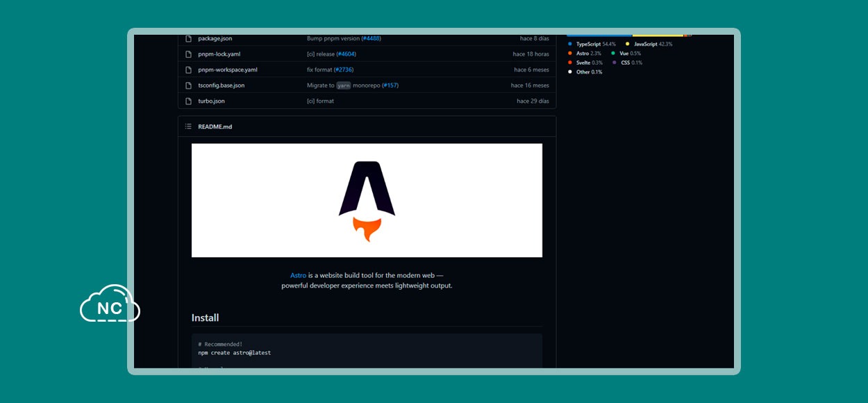The height and width of the screenshot is (403, 868).
Task: Open pull request #157 link
Action: pyautogui.click(x=390, y=85)
